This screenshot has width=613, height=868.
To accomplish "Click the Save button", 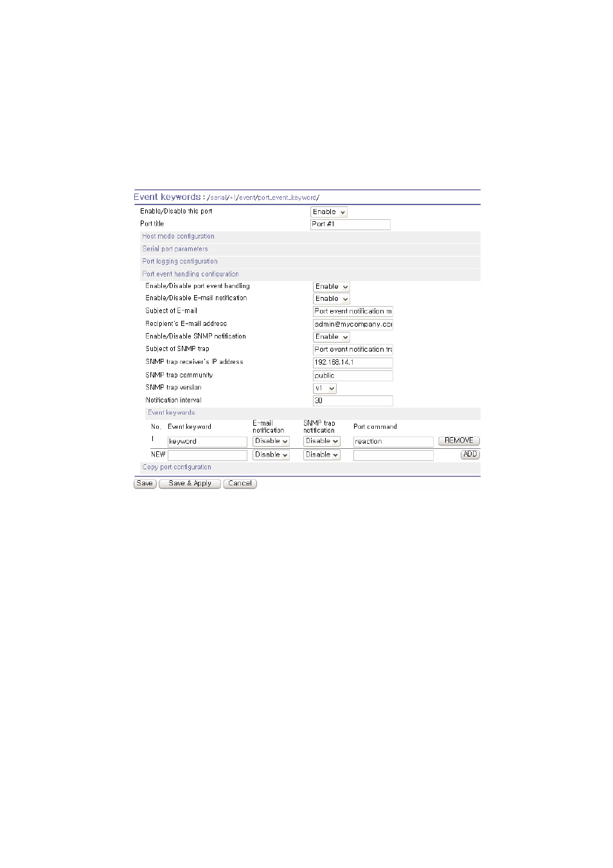I will click(x=145, y=484).
